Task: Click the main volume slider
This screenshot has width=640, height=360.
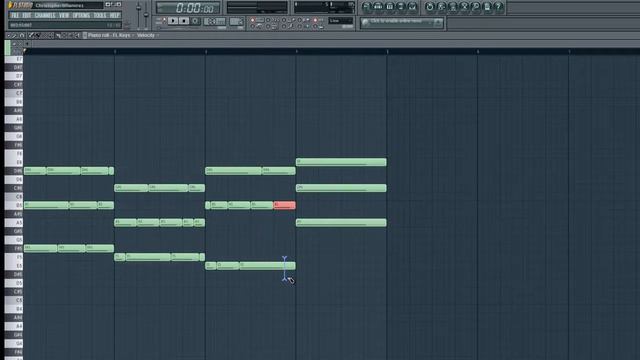Action: click(139, 14)
